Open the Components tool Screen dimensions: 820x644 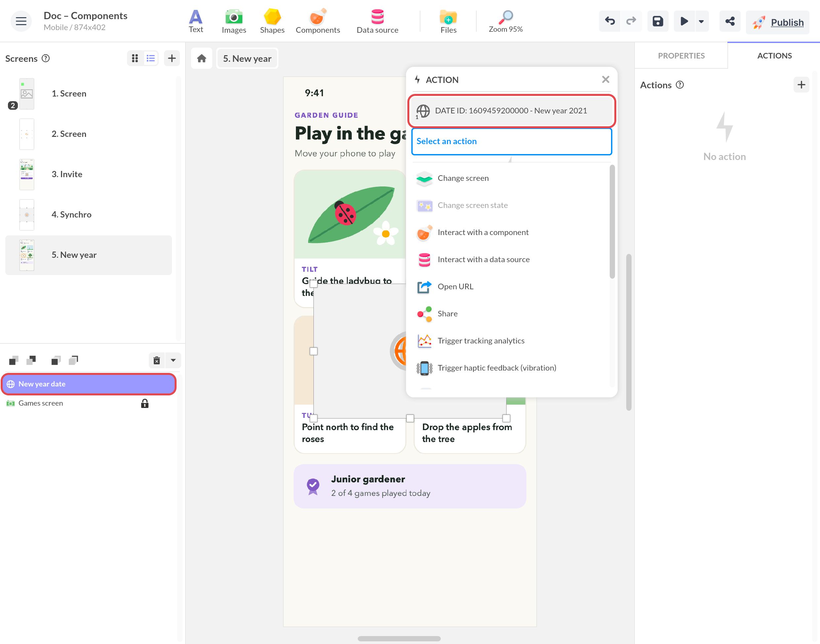coord(317,21)
